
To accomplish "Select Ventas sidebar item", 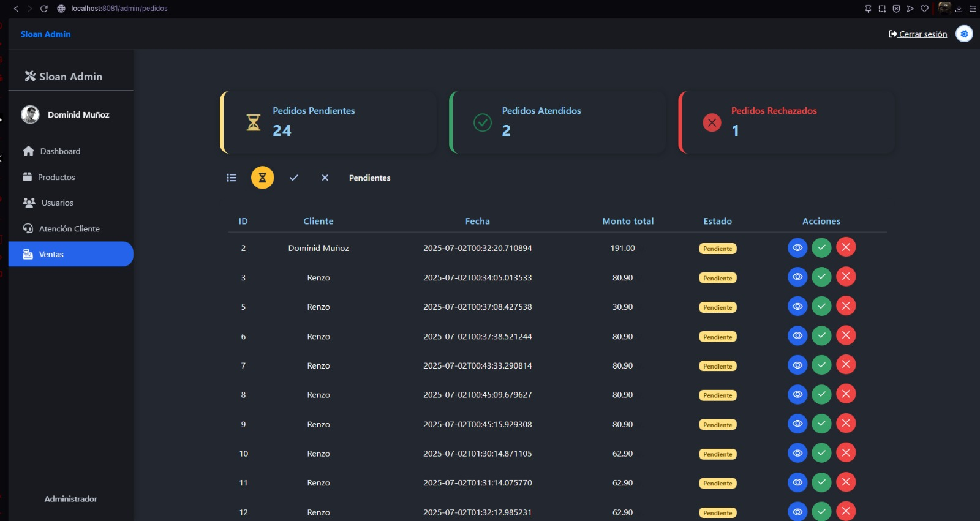I will tap(71, 254).
